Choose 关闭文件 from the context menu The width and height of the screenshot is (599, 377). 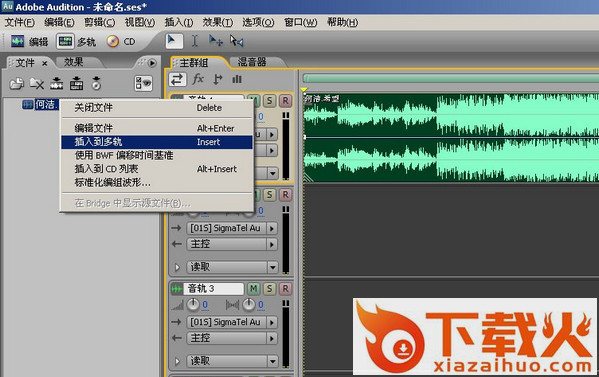coord(157,108)
